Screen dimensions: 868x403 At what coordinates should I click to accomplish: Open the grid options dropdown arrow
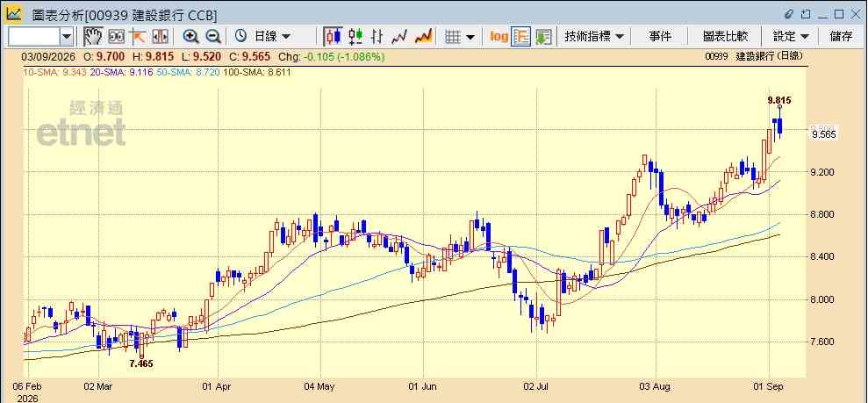pyautogui.click(x=470, y=37)
